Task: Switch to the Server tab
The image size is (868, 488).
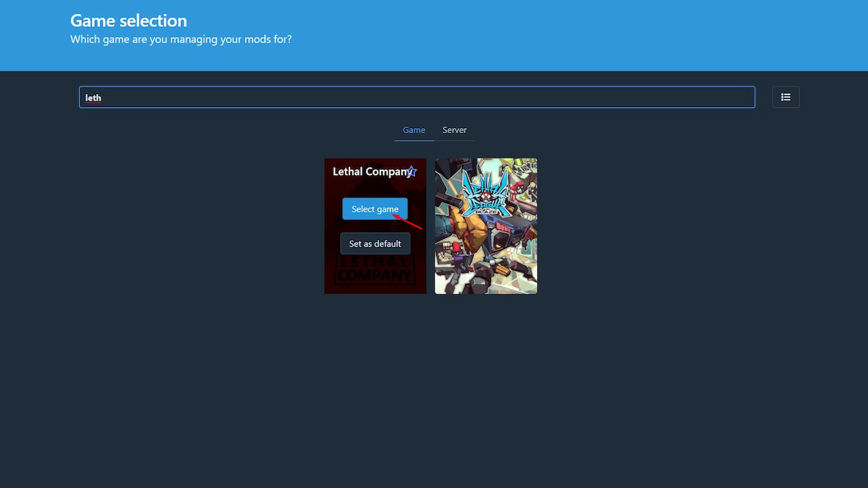Action: 454,130
